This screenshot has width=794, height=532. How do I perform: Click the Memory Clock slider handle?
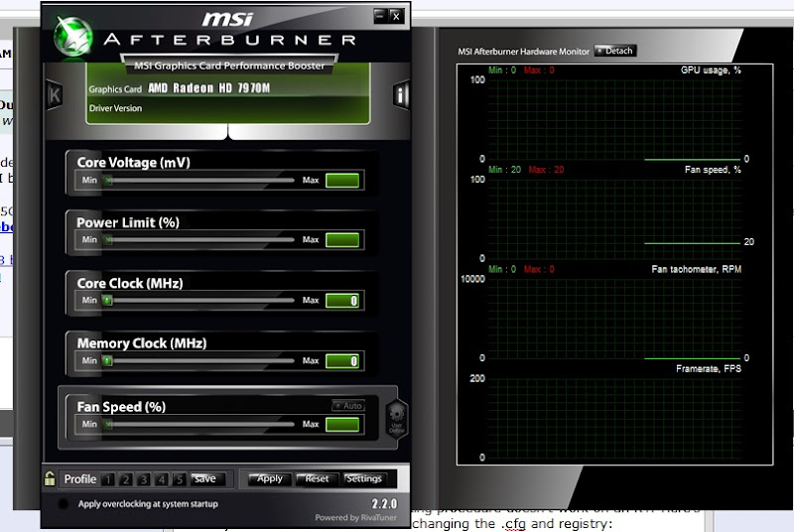(107, 360)
